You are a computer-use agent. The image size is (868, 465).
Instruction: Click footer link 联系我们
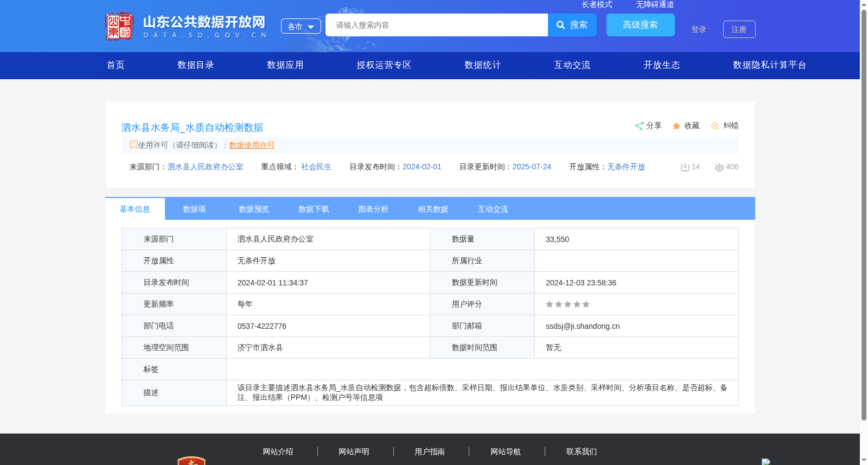[x=582, y=451]
